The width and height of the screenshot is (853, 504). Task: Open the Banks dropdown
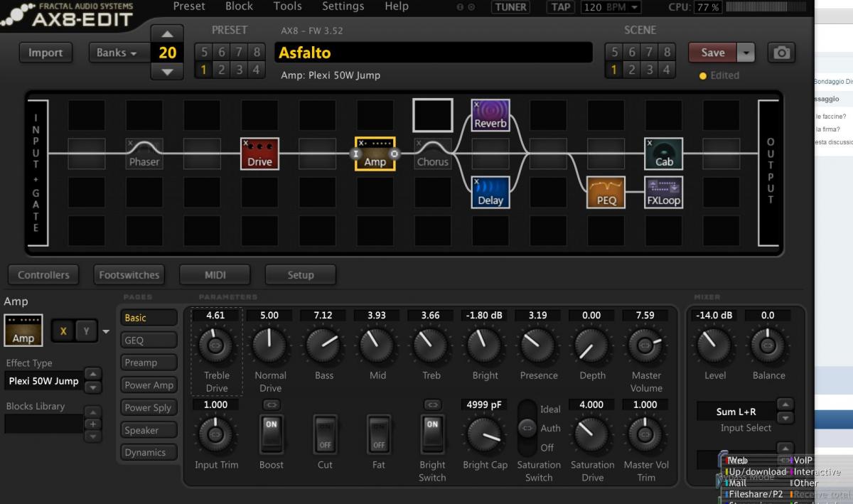[119, 53]
